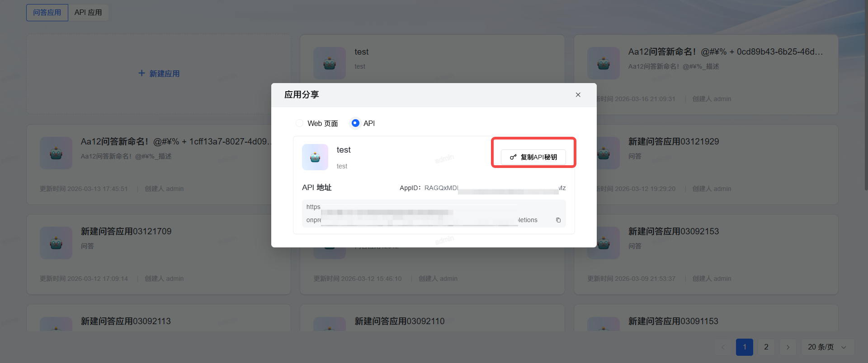Image resolution: width=868 pixels, height=363 pixels.
Task: Switch to the API 应用 tab
Action: [88, 13]
